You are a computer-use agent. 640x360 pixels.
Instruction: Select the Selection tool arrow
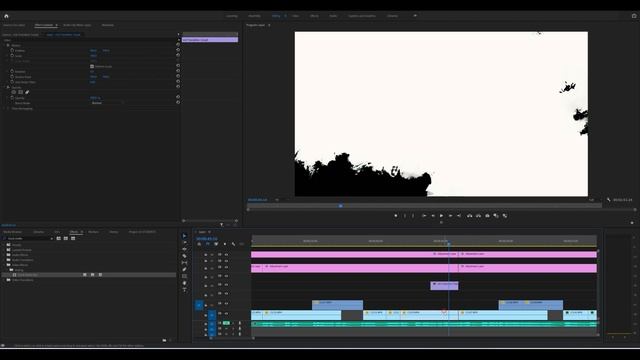[184, 236]
